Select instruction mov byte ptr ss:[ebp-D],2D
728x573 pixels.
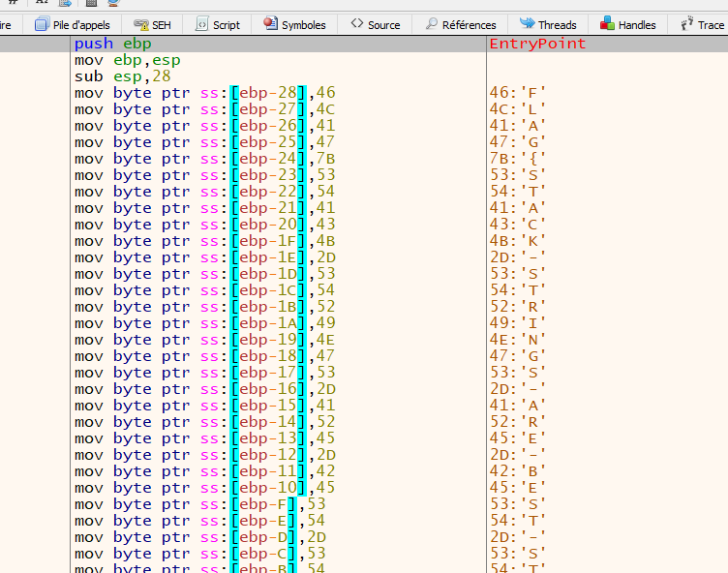pyautogui.click(x=200, y=537)
